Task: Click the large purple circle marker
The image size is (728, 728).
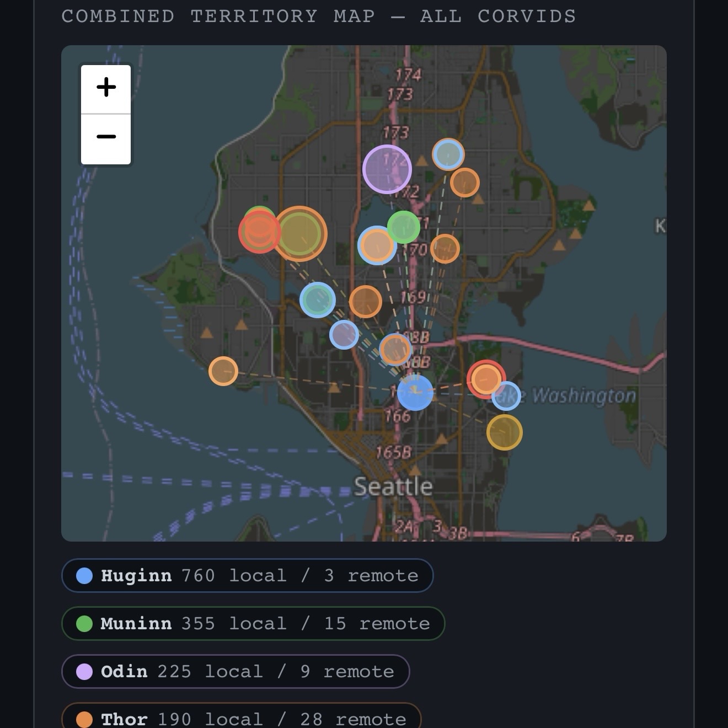Action: (387, 169)
